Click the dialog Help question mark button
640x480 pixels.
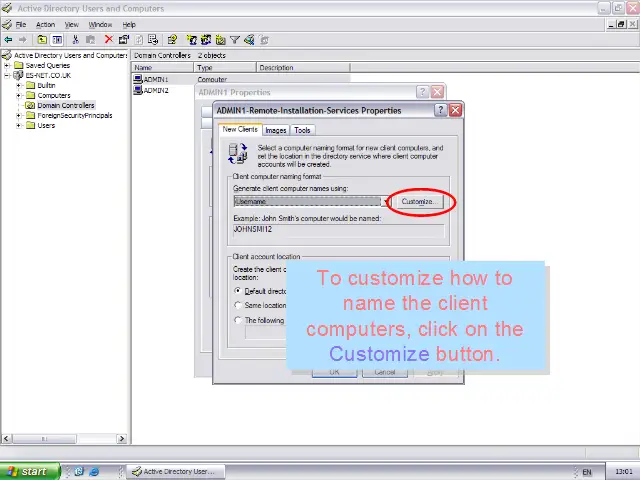(441, 110)
